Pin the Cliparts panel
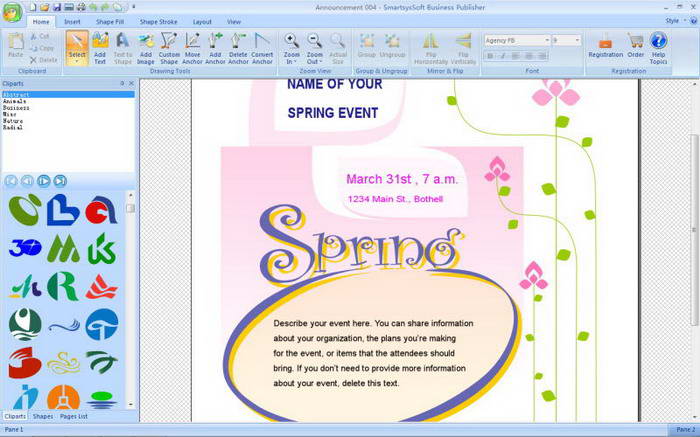 [x=122, y=83]
